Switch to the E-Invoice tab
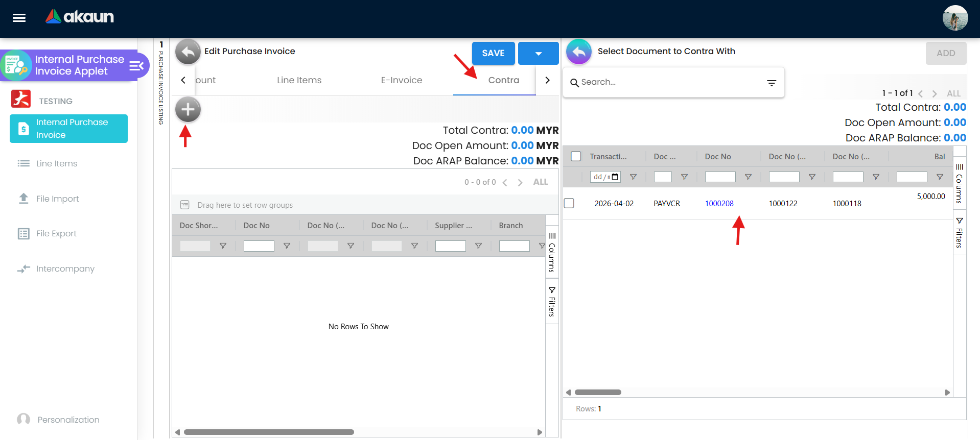980x440 pixels. [402, 80]
